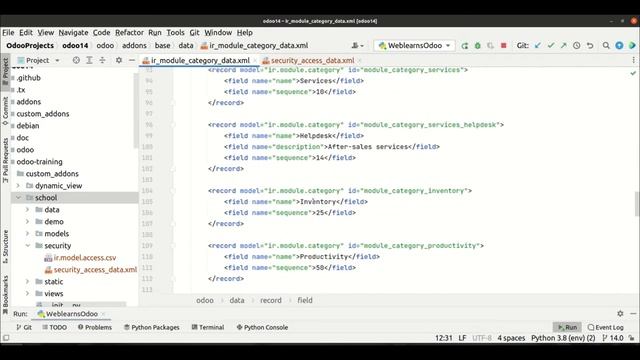Image resolution: width=640 pixels, height=360 pixels.
Task: Open the Pull Requests side tab
Action: [x=5, y=160]
